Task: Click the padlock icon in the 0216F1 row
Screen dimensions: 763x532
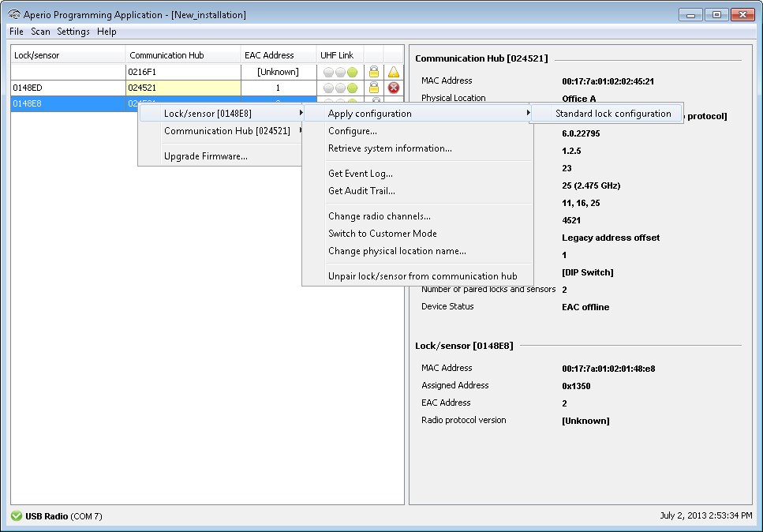Action: click(x=374, y=72)
